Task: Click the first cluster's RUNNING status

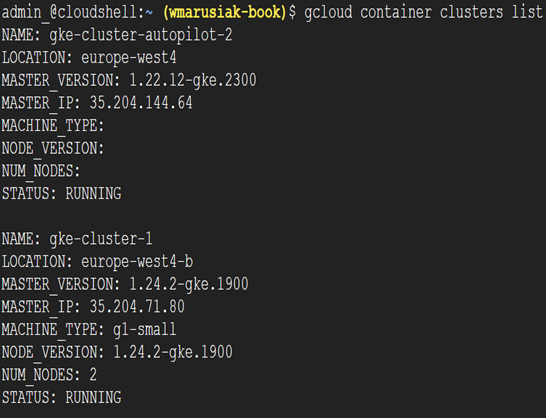Action: 93,194
